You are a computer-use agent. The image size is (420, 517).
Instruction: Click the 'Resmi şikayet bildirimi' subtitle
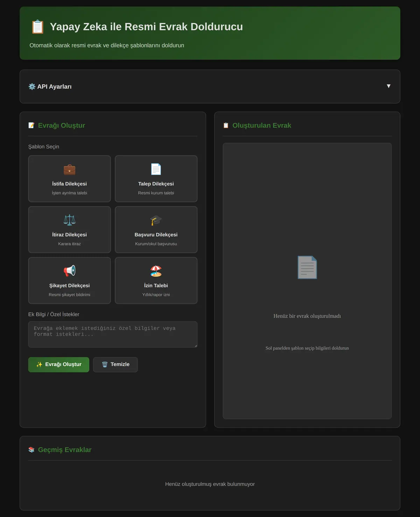[x=69, y=295]
